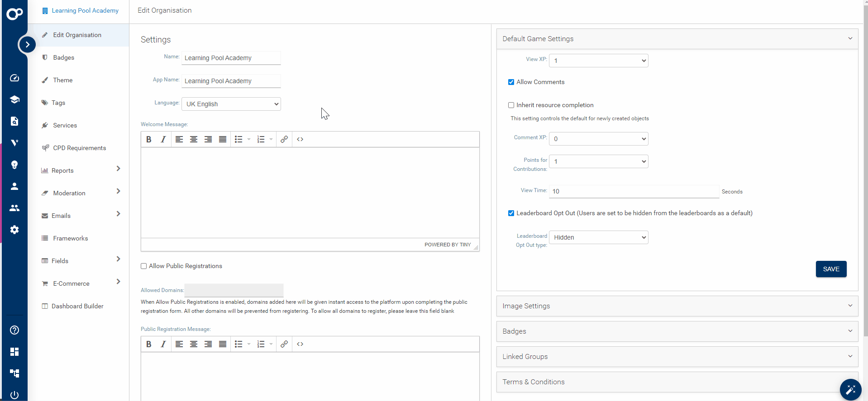Insert link in Welcome Message editor
The height and width of the screenshot is (401, 868).
284,139
